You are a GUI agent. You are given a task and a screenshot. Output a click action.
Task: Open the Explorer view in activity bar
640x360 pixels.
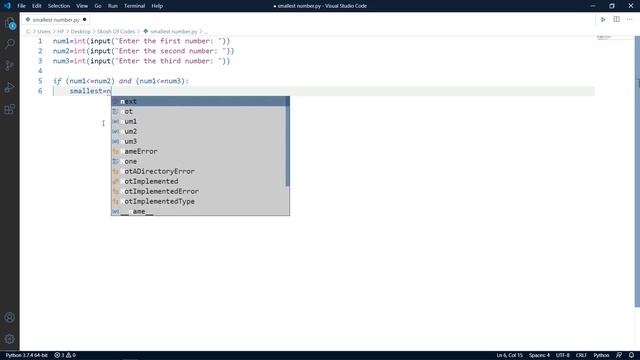tap(10, 23)
